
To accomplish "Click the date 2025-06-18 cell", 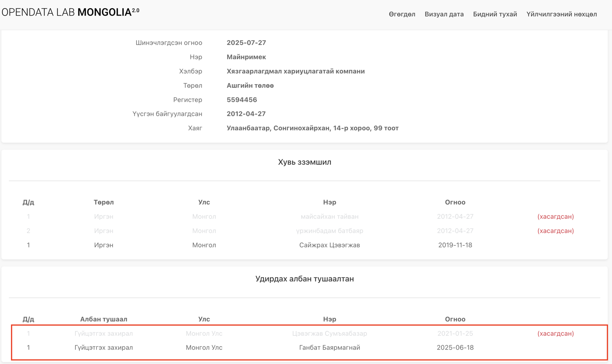I will (455, 348).
